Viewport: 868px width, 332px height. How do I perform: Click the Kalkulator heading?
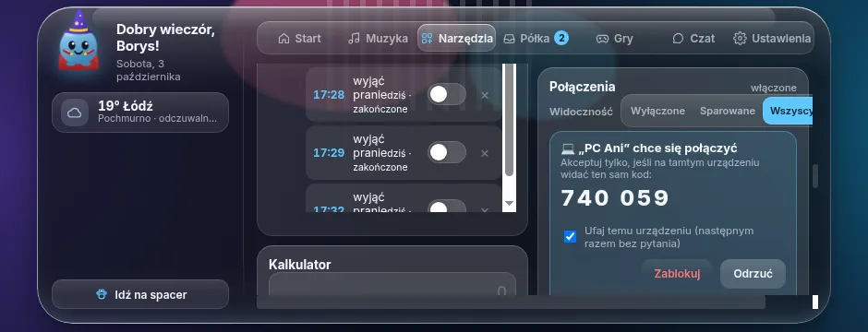point(299,265)
